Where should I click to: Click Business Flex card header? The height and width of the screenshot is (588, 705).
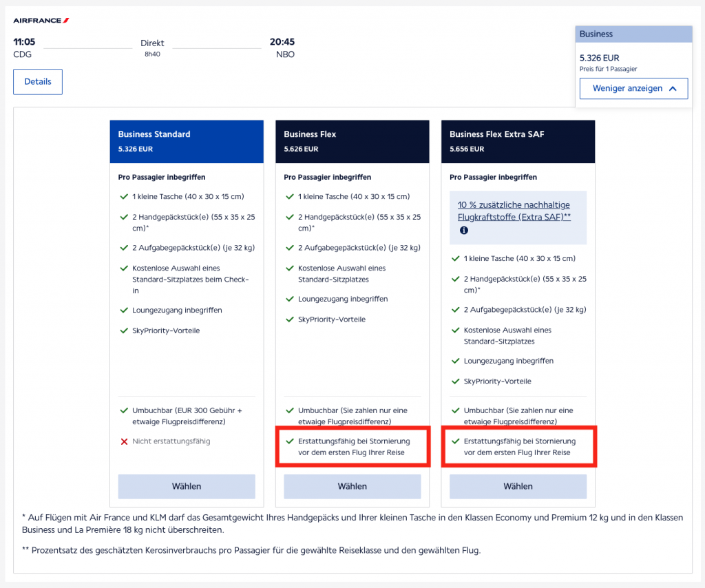click(x=352, y=142)
